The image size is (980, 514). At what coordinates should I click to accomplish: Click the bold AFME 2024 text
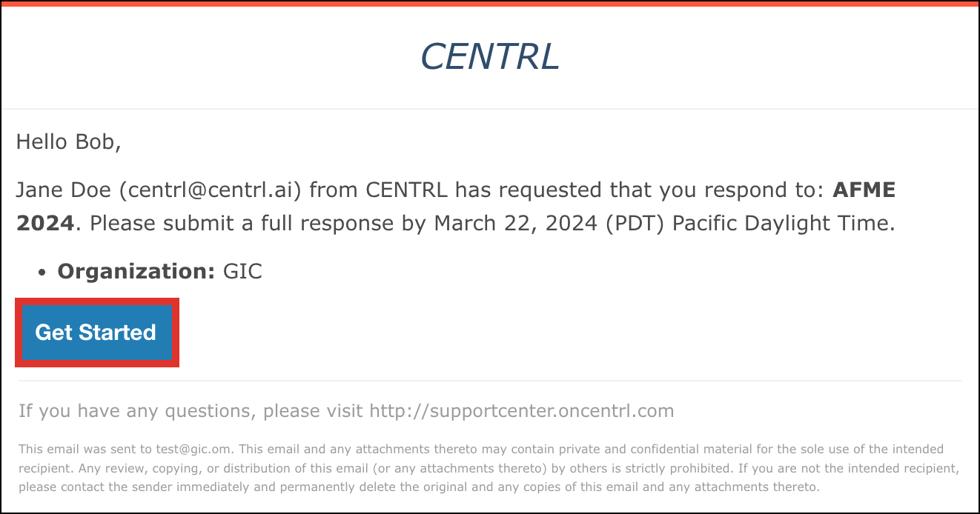pyautogui.click(x=864, y=190)
